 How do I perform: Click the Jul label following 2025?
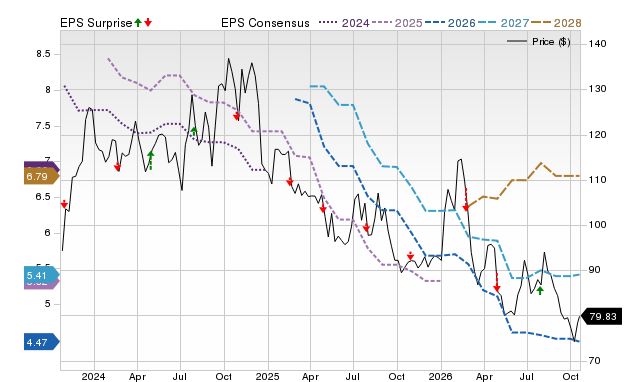coord(353,376)
